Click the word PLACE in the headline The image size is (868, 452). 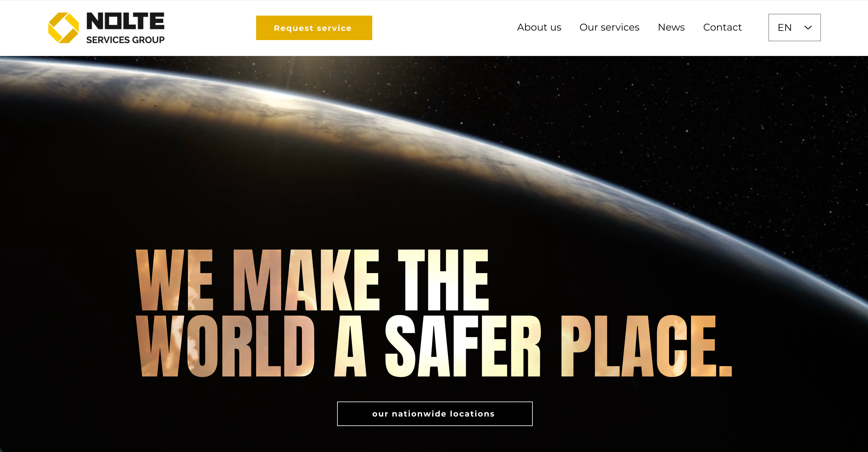pyautogui.click(x=646, y=346)
